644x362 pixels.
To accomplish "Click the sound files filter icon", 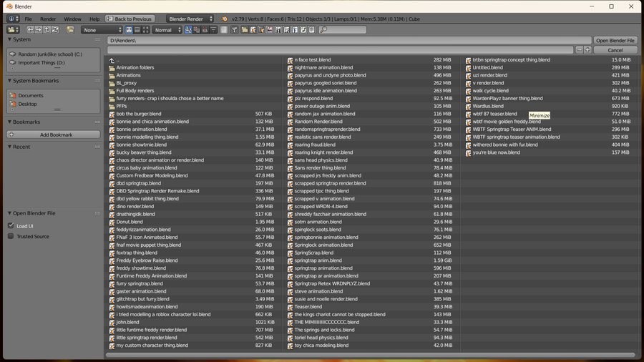I will click(x=303, y=30).
